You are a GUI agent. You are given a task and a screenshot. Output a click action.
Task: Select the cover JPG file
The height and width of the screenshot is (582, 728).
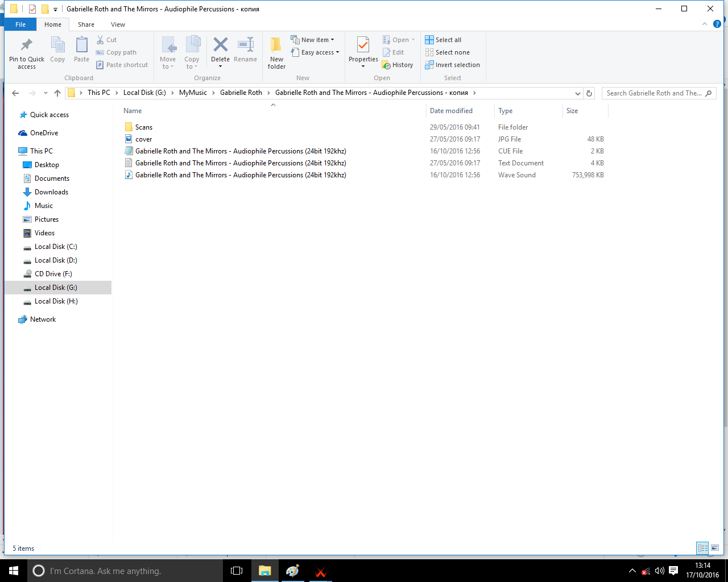tap(144, 139)
